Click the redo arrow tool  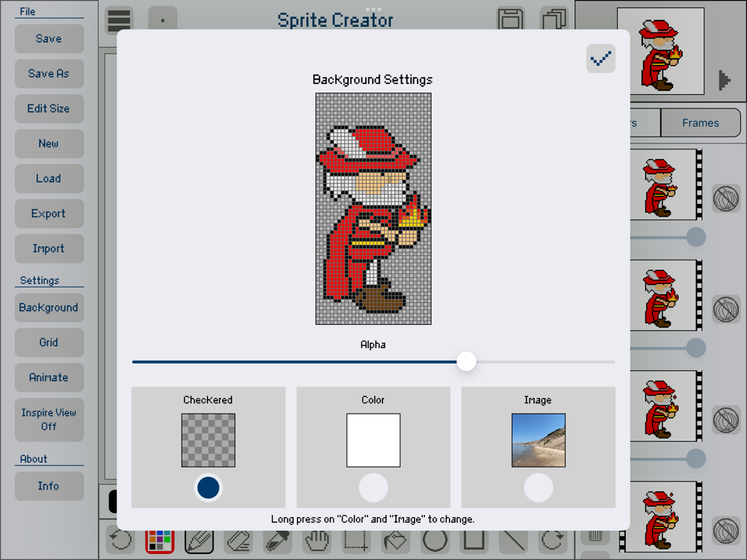click(x=553, y=541)
